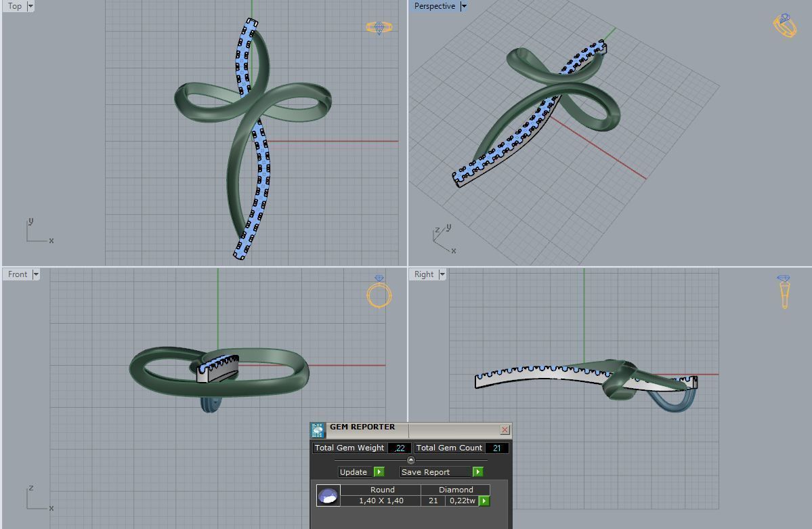The width and height of the screenshot is (812, 529).
Task: Click the Gem Reporter title icon
Action: tap(318, 430)
